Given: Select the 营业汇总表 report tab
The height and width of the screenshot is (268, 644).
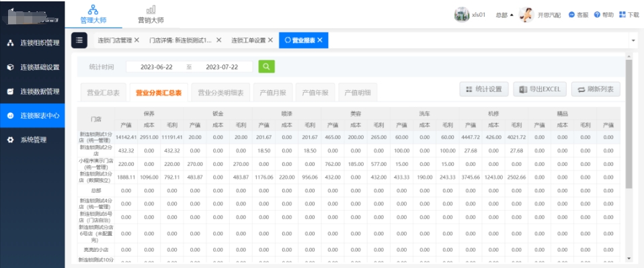Looking at the screenshot, I should [x=103, y=93].
